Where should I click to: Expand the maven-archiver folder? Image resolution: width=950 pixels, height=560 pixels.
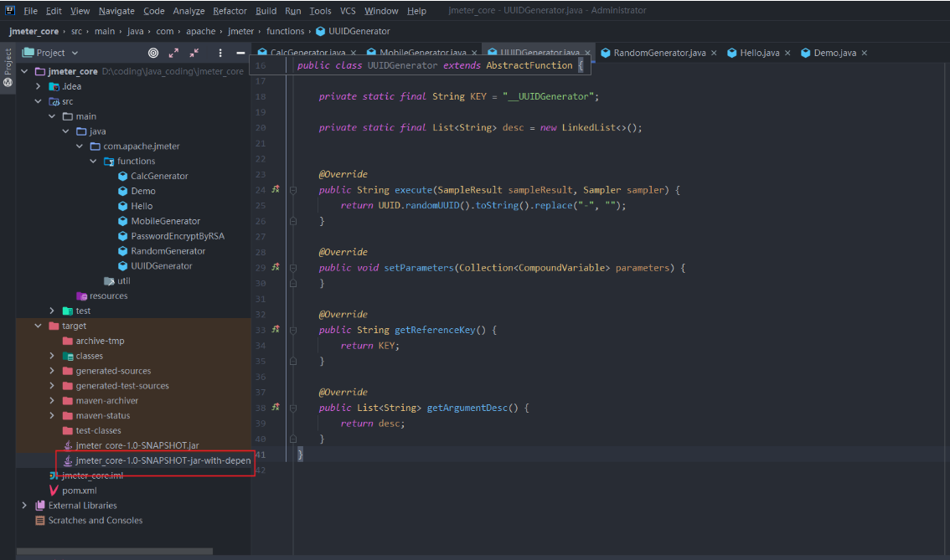(52, 401)
